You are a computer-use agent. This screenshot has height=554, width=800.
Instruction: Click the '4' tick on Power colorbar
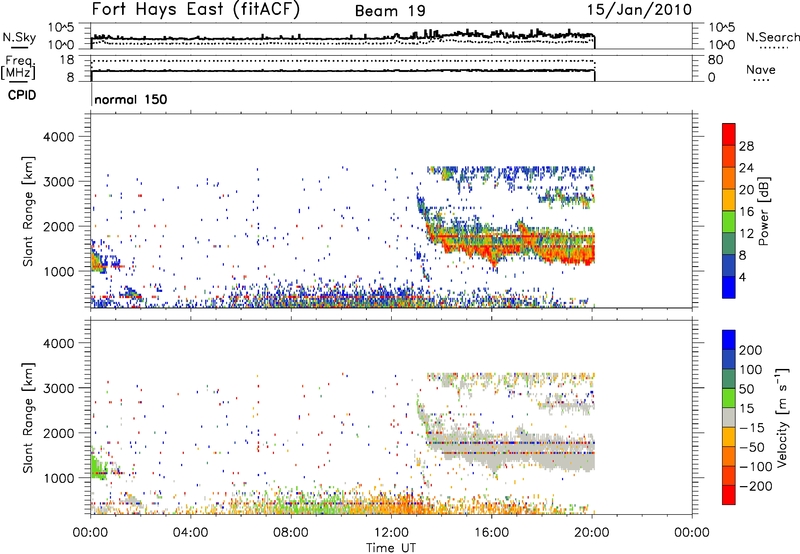742,277
